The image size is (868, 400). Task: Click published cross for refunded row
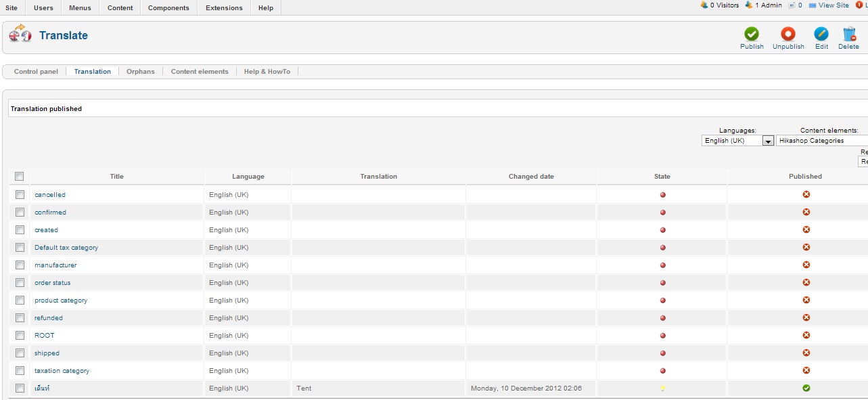tap(806, 317)
